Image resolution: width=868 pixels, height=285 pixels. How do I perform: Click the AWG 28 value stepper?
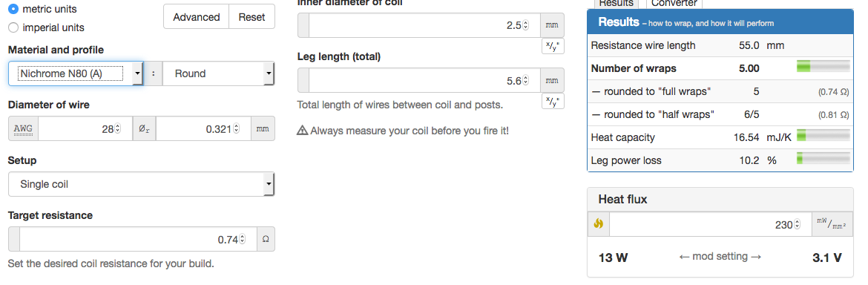[x=116, y=129]
